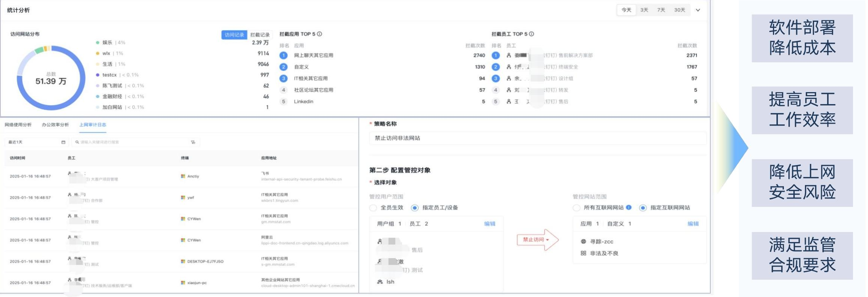
Task: Click the calendar icon in the 最近1天 field
Action: pos(63,142)
